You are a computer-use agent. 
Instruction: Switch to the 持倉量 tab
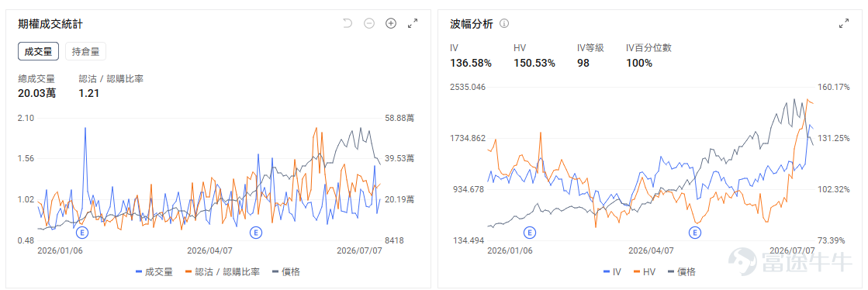[x=86, y=51]
